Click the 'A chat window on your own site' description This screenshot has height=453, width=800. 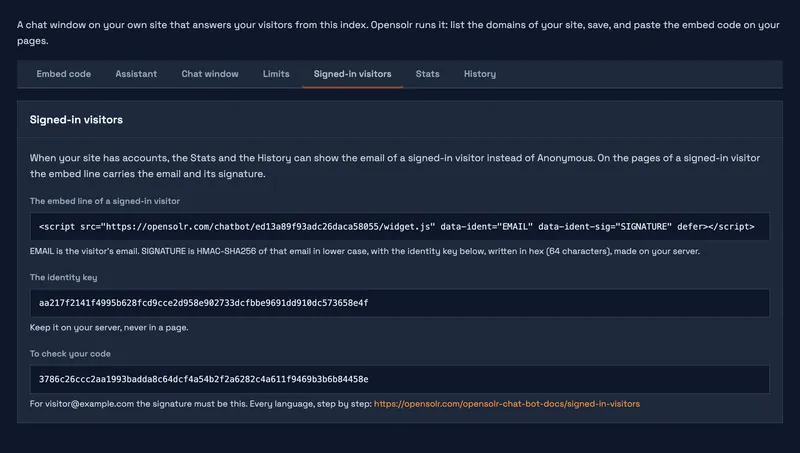[x=398, y=33]
